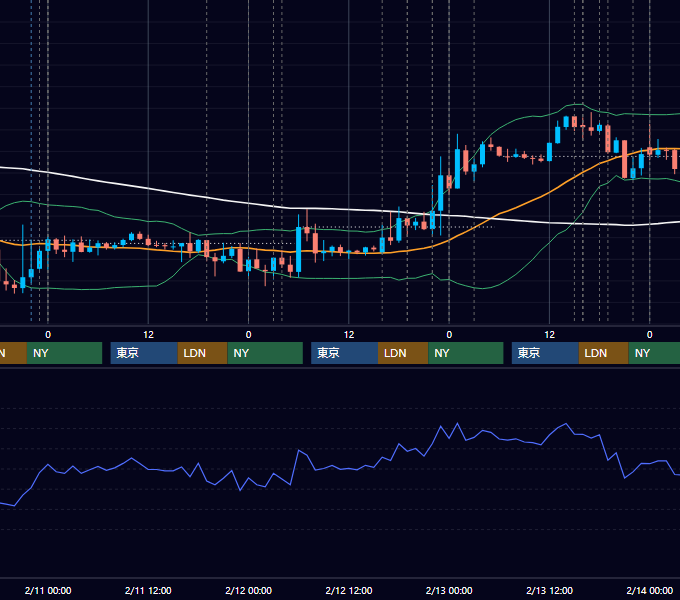This screenshot has width=680, height=600.
Task: Click the NY session block spanning 2/11 00:00
Action: click(64, 353)
